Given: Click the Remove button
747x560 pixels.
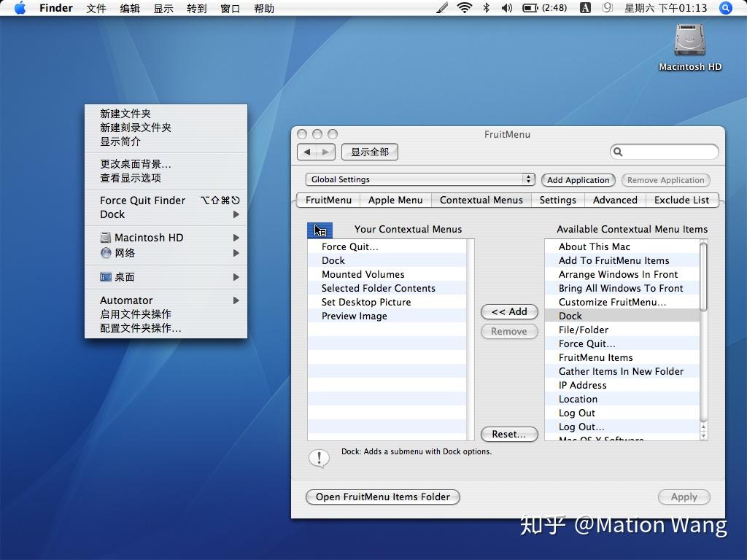Looking at the screenshot, I should 509,332.
